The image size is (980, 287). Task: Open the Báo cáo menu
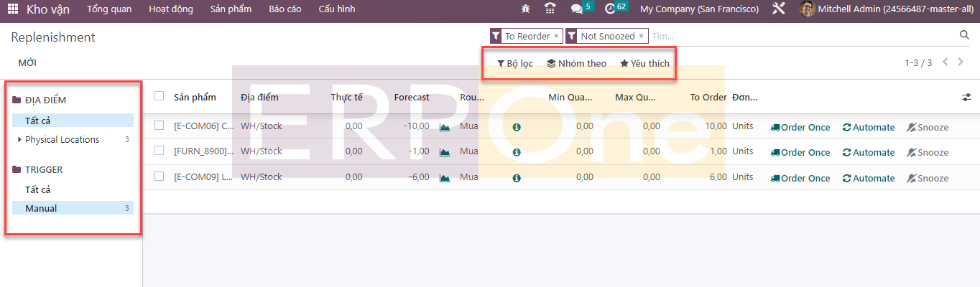(285, 9)
